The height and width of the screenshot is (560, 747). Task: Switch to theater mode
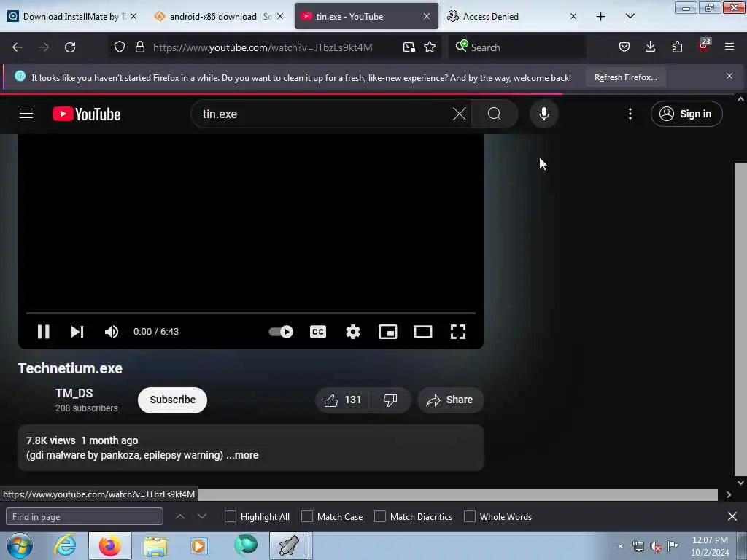[423, 332]
